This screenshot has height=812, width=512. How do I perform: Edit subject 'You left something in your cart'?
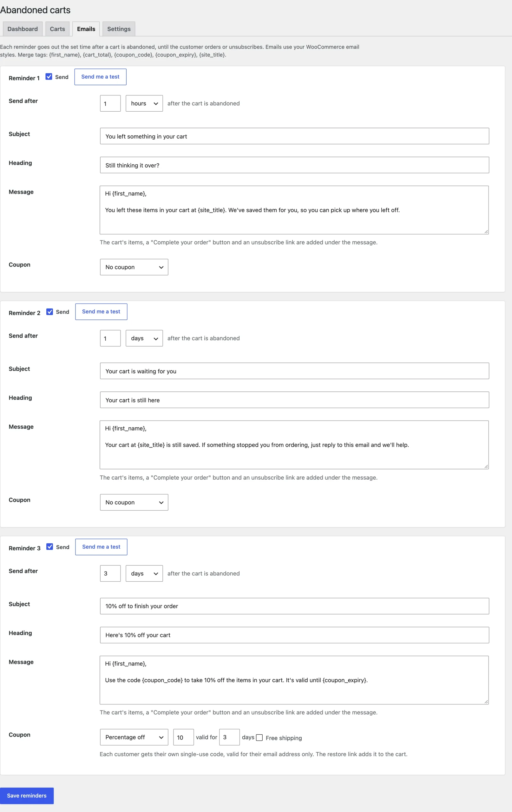[294, 136]
